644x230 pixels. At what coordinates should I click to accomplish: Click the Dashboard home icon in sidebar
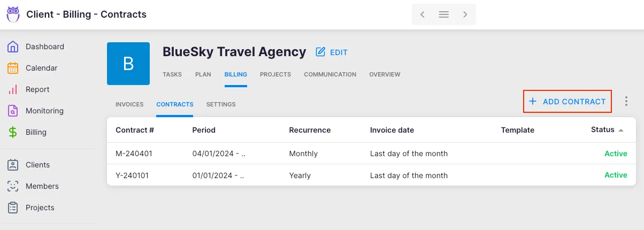tap(13, 47)
